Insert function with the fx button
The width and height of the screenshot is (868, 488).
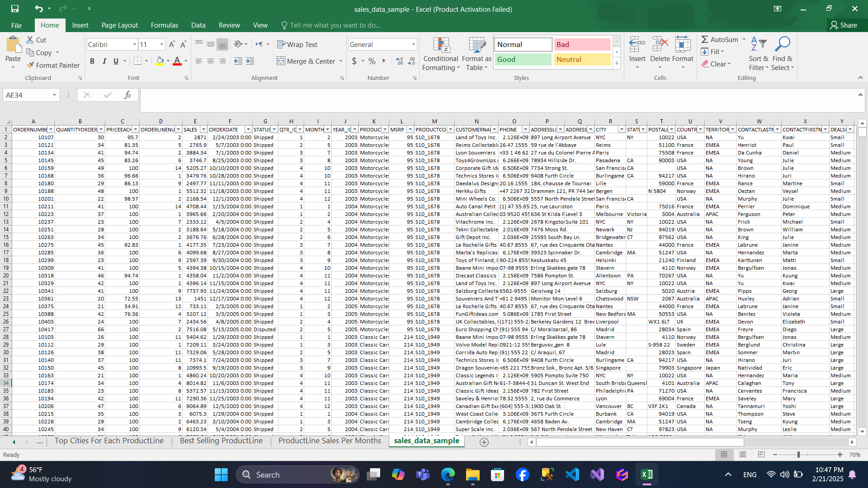(128, 95)
